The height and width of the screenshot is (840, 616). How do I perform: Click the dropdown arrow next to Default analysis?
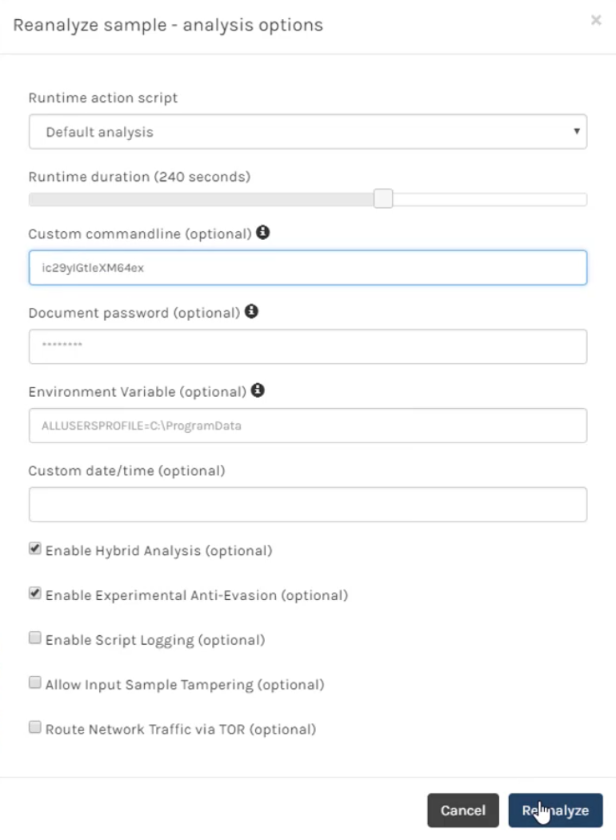coord(576,131)
